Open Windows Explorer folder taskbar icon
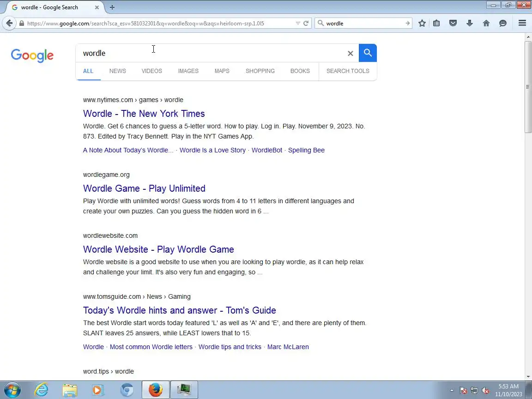The height and width of the screenshot is (399, 532). [70, 390]
